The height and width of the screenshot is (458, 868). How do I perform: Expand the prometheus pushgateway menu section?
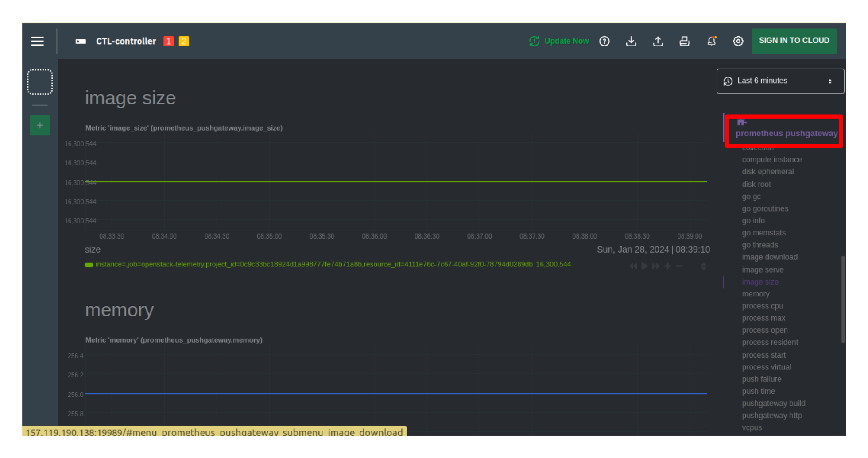(x=786, y=133)
